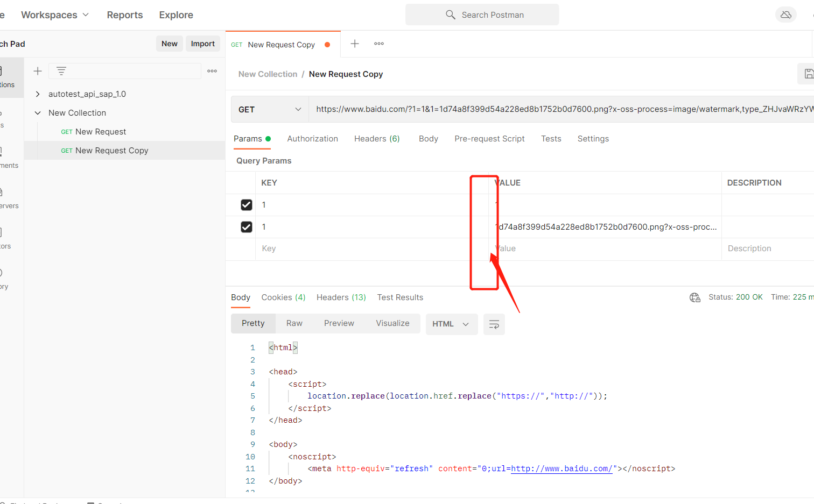Screen dimensions: 814x504
Task: Switch response view to Visualize
Action: (x=392, y=323)
